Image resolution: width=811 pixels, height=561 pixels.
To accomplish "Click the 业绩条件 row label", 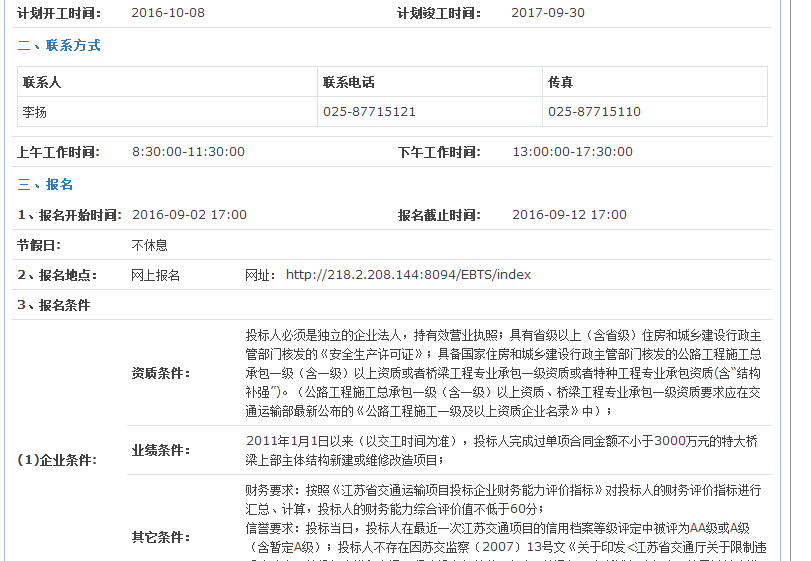I will tap(161, 450).
